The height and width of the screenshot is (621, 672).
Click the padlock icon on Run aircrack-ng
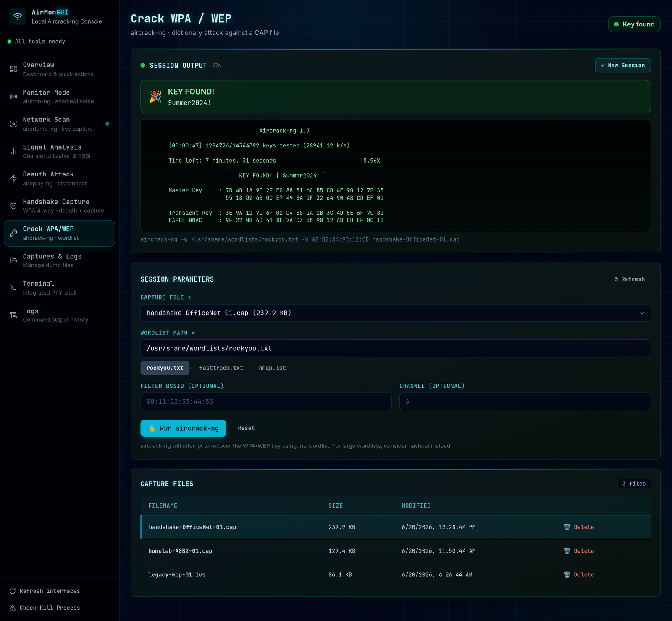click(x=152, y=428)
